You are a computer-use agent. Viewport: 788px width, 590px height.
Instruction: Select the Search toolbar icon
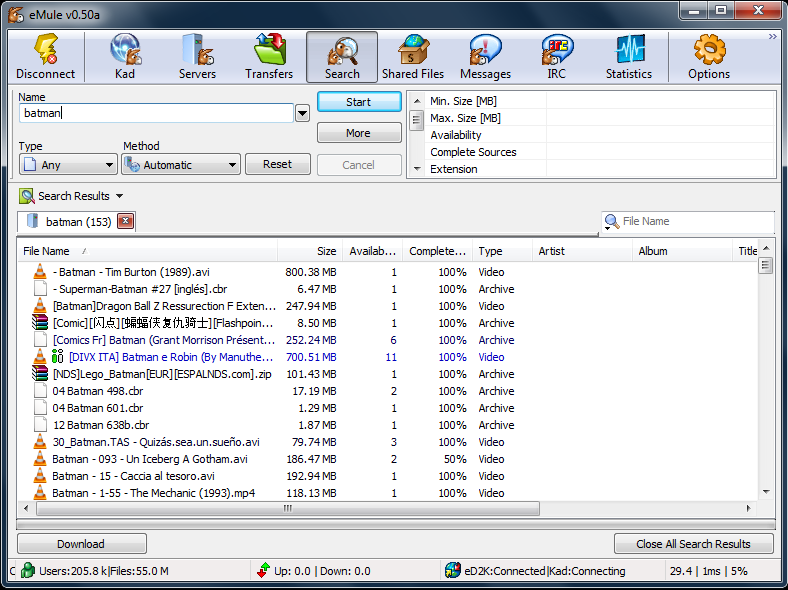coord(342,57)
